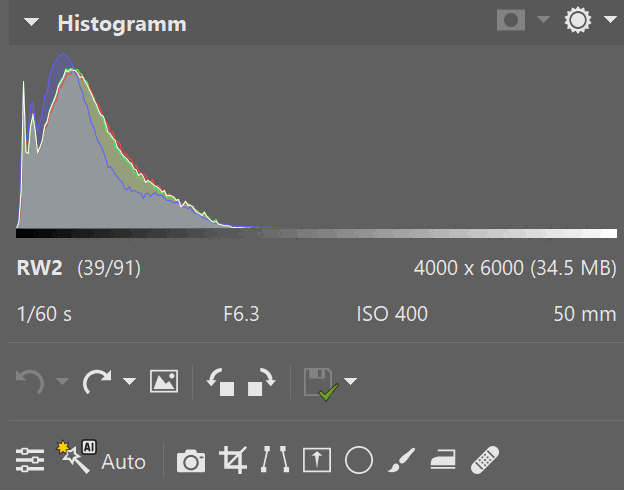Show the original image preview
624x491 pixels.
coord(164,381)
